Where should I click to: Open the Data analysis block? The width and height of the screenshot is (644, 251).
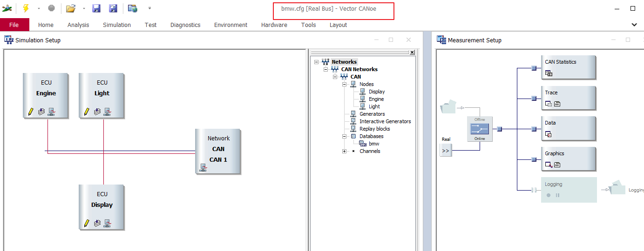tap(569, 129)
